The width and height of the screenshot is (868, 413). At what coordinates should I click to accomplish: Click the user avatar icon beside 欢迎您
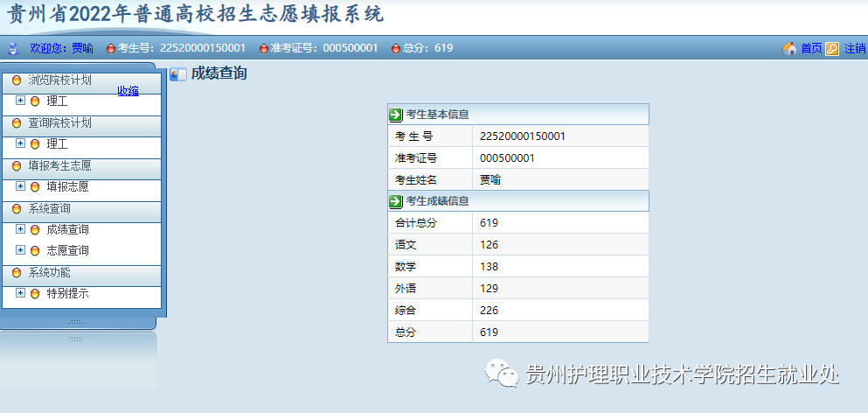[x=13, y=48]
